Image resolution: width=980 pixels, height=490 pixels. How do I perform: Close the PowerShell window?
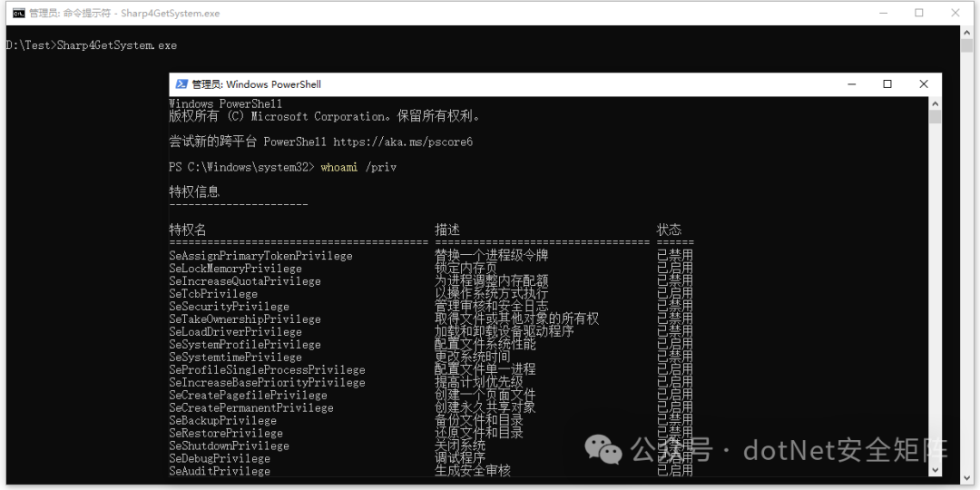923,84
